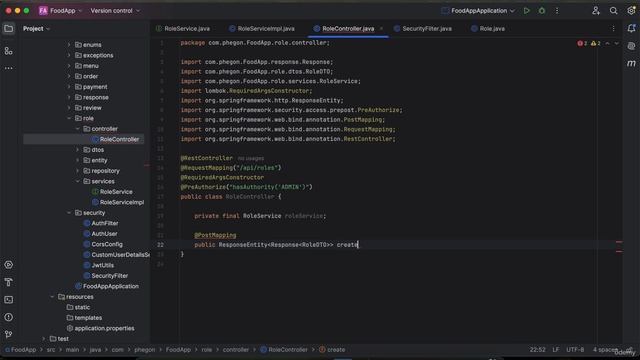The image size is (640, 360).
Task: Switch to RoleServiceImpl.java tab
Action: coord(262,29)
